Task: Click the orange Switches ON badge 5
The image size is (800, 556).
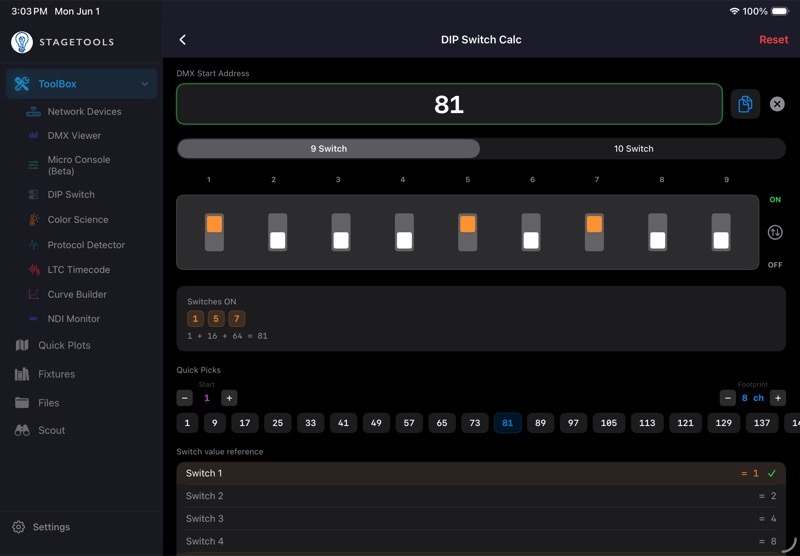Action: point(216,319)
